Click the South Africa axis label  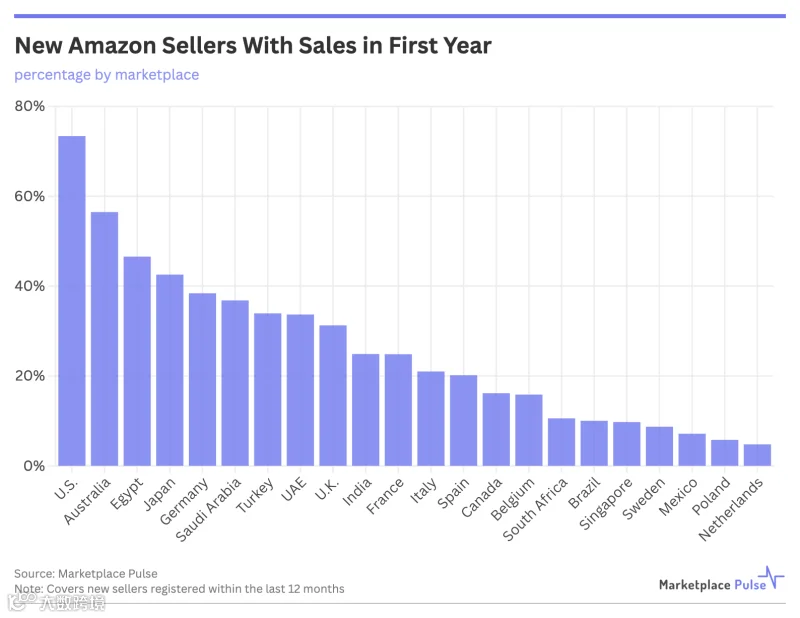click(x=535, y=509)
